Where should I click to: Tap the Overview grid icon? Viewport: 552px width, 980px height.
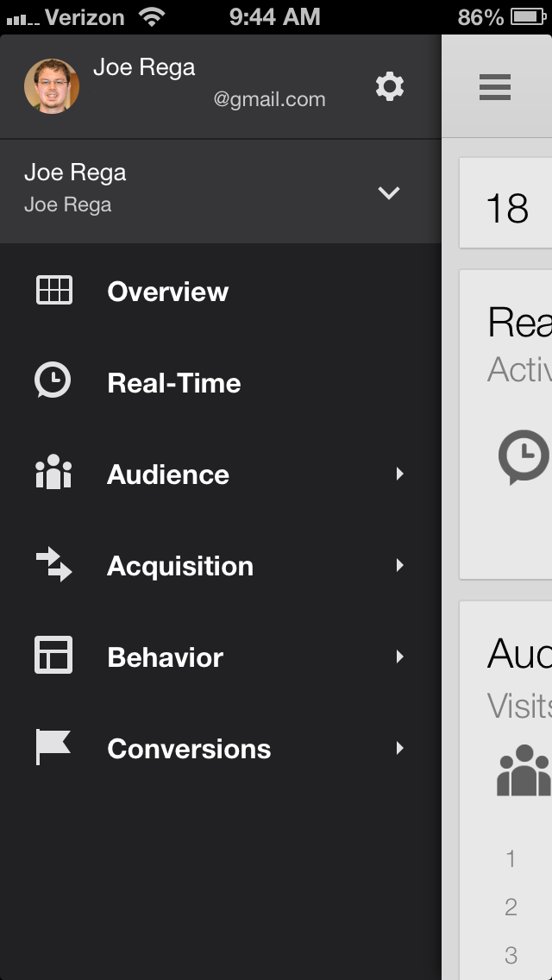53,291
